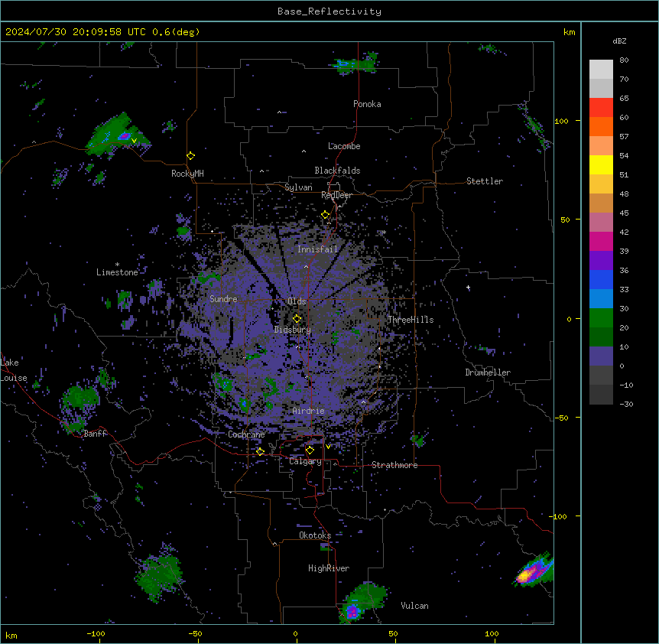
Task: Select the 80-70 dBZ white legend swatch
Action: click(x=601, y=70)
